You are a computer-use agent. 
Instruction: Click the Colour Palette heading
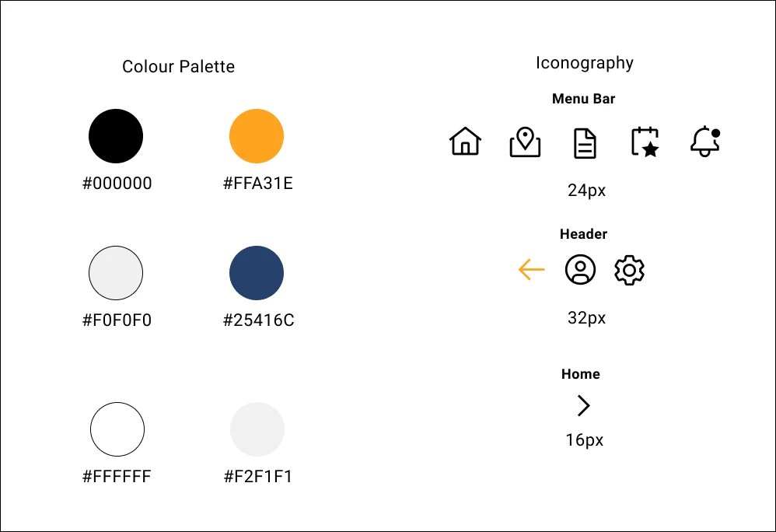178,67
